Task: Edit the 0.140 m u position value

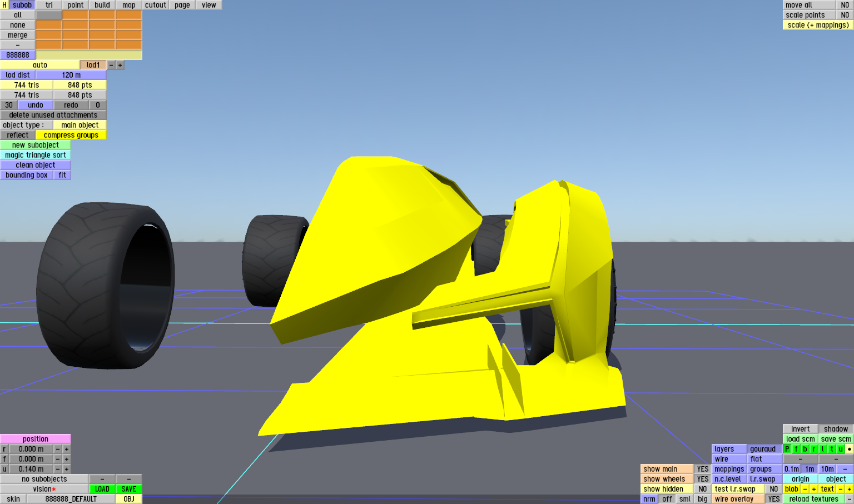Action: pyautogui.click(x=31, y=469)
